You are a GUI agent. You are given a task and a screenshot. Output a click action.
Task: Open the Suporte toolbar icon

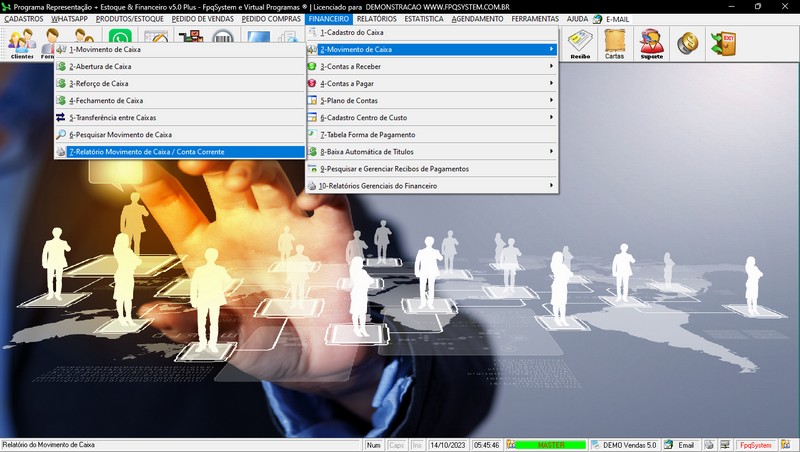pos(650,44)
